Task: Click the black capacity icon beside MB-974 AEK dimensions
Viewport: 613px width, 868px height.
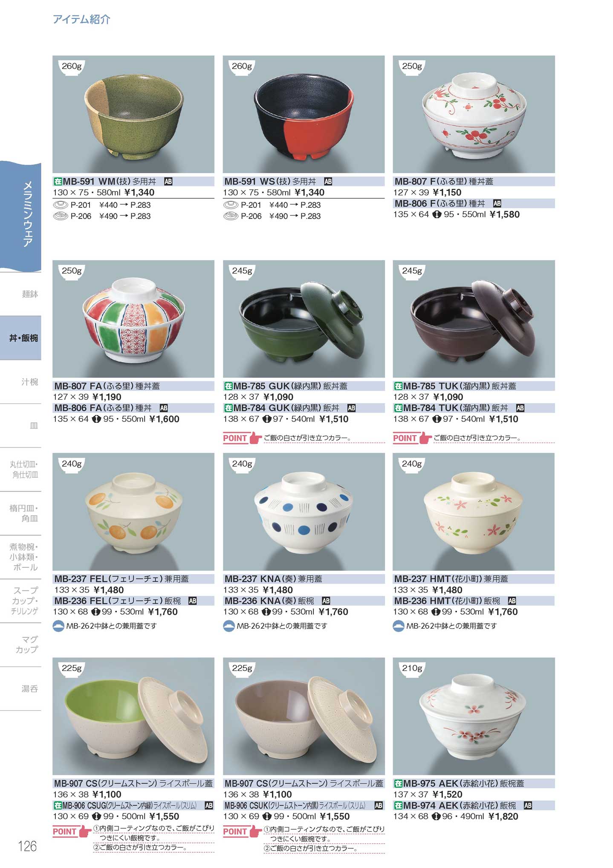Action: 436,816
